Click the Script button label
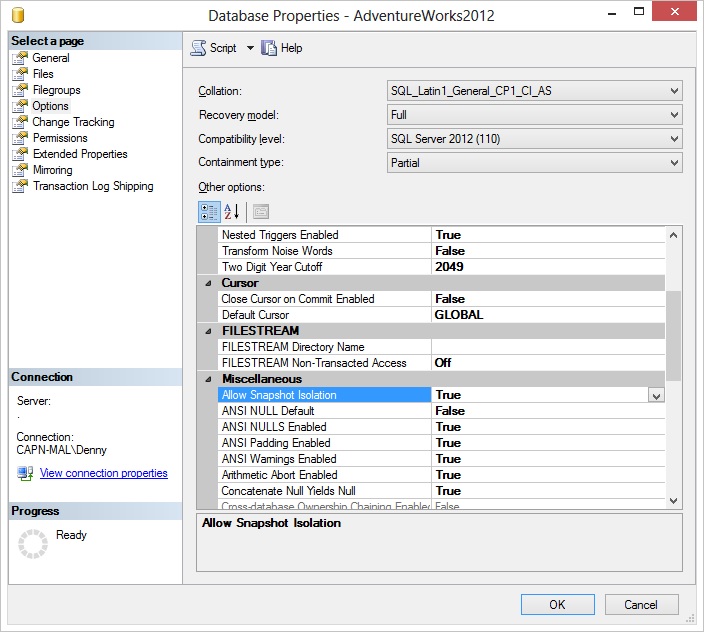The image size is (704, 632). tap(223, 48)
